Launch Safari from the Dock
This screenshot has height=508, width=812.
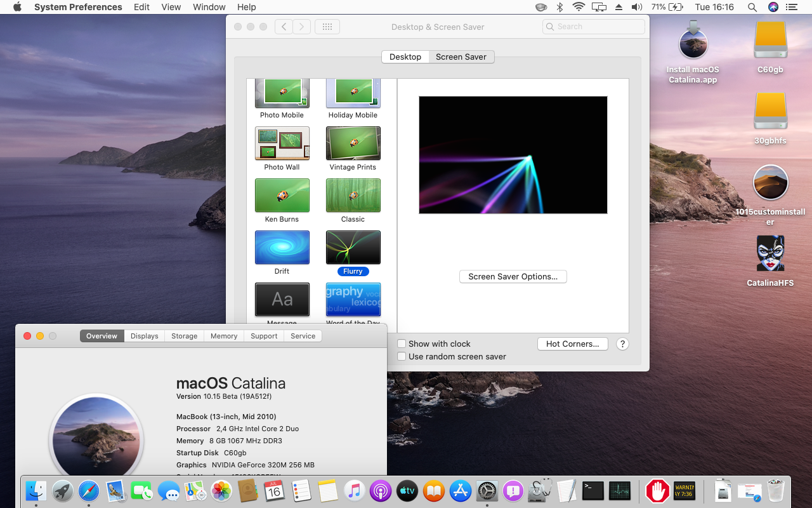click(x=89, y=491)
